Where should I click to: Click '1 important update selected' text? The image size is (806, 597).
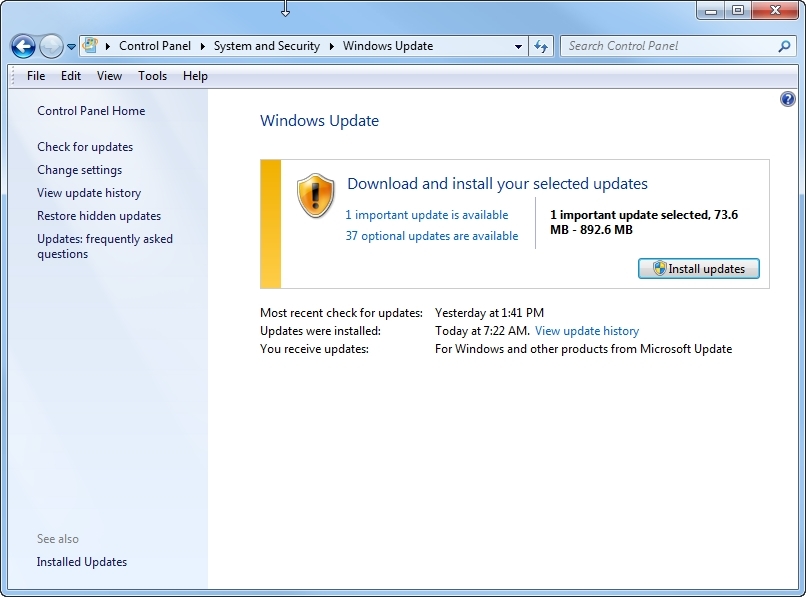[630, 214]
